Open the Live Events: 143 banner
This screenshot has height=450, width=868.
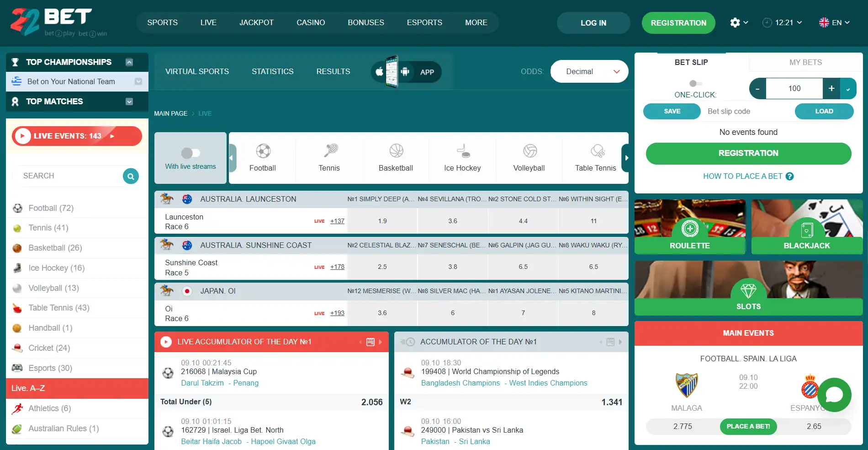point(77,136)
